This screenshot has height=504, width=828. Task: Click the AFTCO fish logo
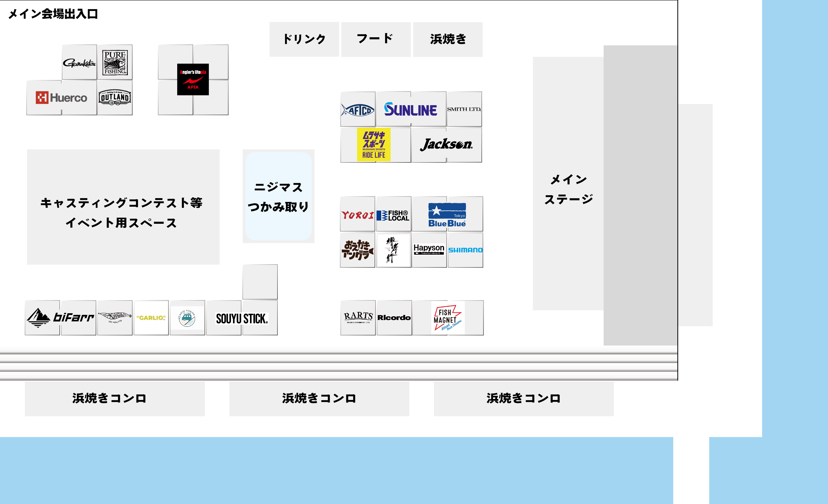coord(358,110)
